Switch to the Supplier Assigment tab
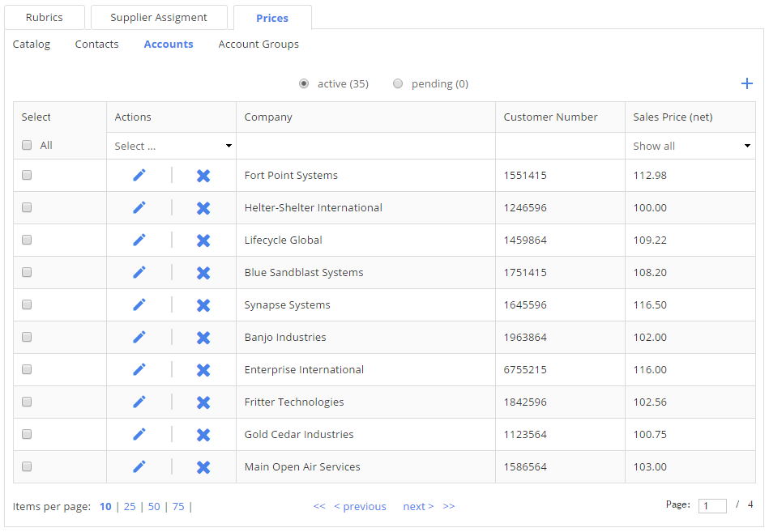The width and height of the screenshot is (769, 532). 159,18
